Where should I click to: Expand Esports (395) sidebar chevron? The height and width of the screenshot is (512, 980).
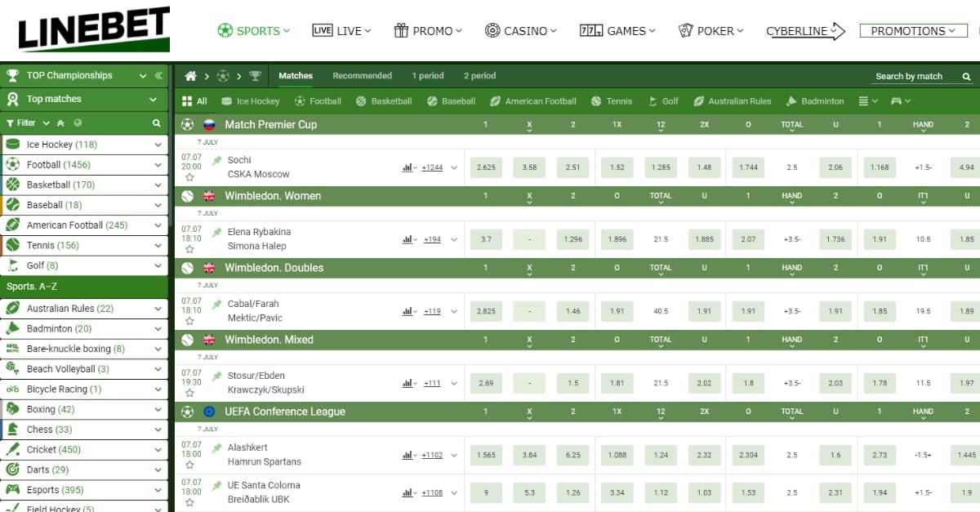(x=158, y=490)
